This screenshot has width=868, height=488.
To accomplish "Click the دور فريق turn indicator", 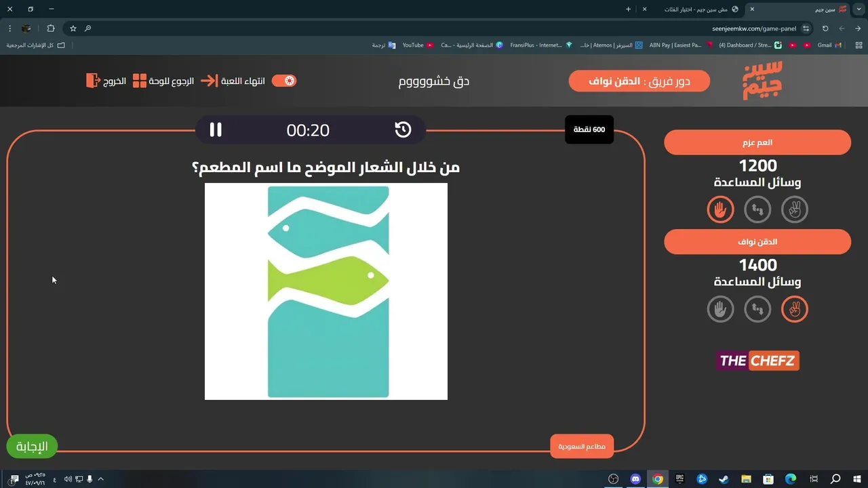I will pos(639,81).
